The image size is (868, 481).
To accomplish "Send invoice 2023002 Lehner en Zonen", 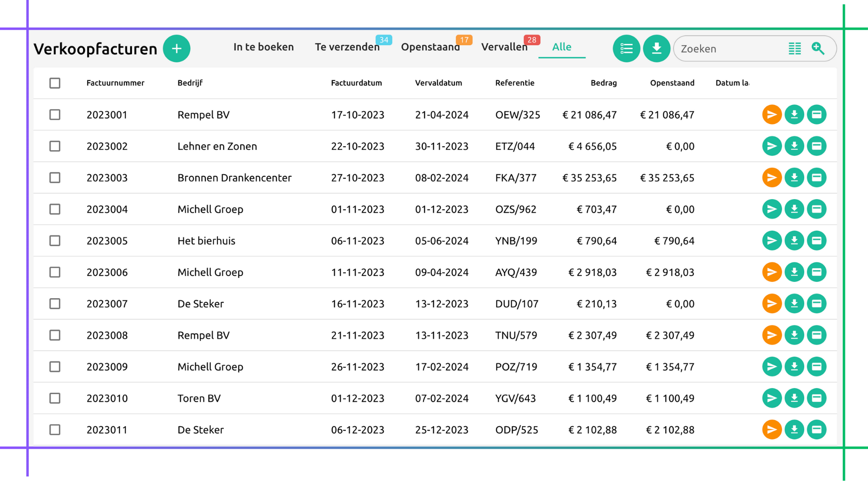I will click(772, 146).
